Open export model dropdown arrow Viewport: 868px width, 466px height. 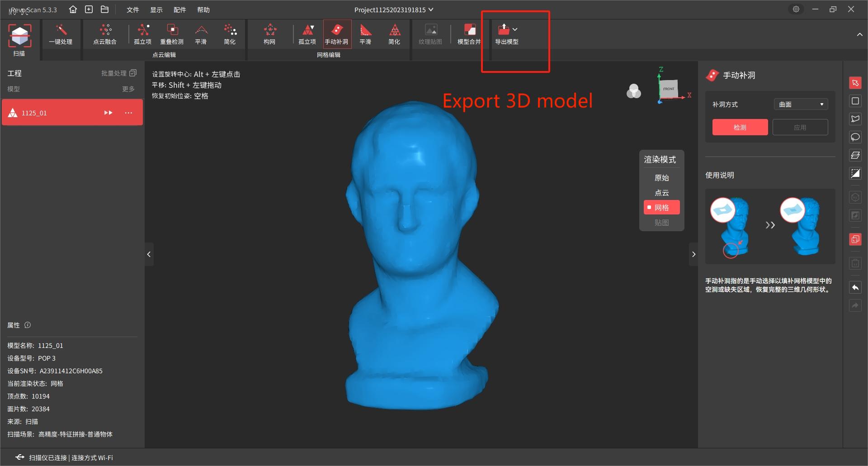point(515,29)
